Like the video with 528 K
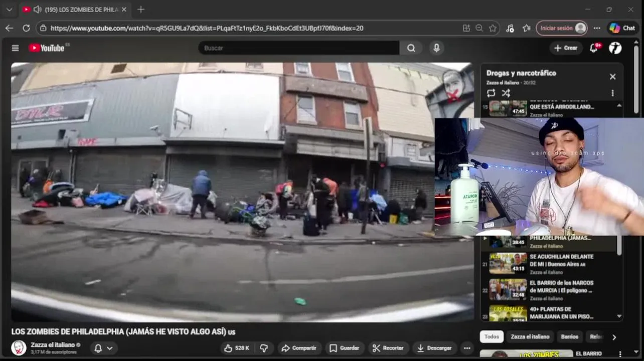Viewport: 644px width, 361px height. 237,348
